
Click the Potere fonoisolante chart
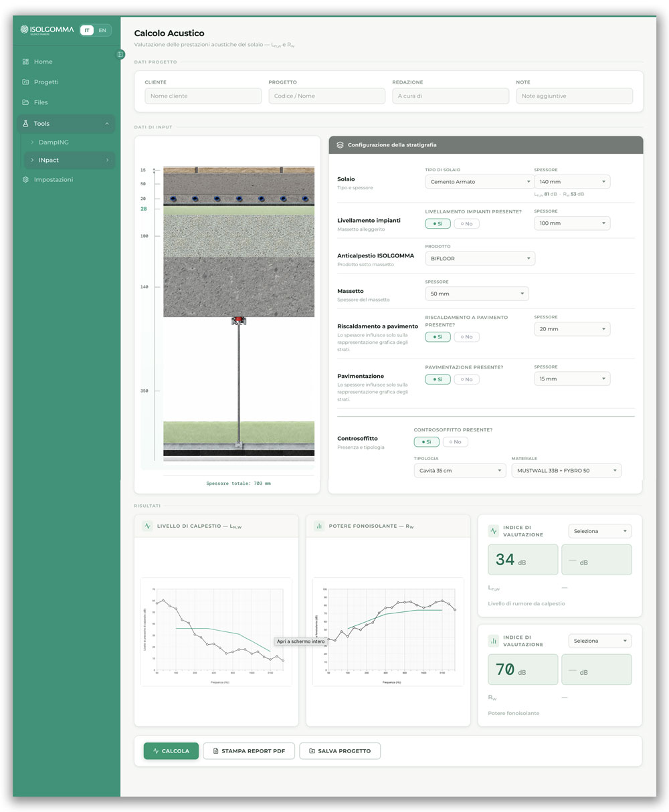point(388,632)
